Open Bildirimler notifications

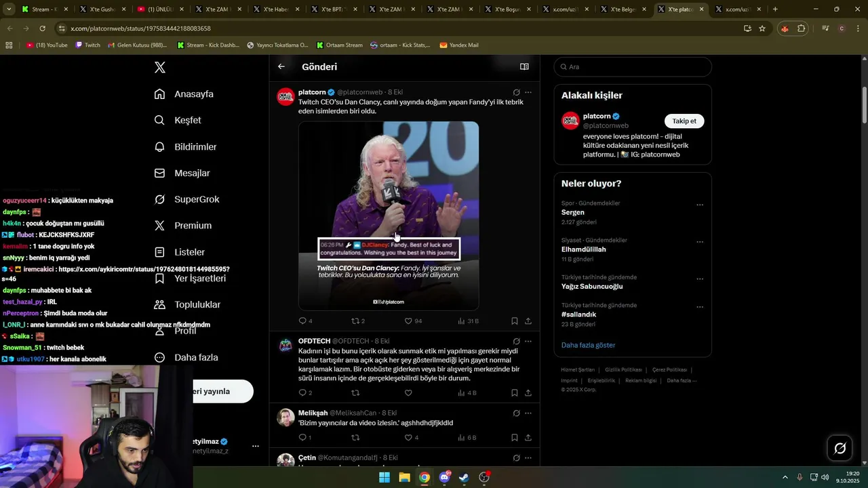tap(185, 146)
